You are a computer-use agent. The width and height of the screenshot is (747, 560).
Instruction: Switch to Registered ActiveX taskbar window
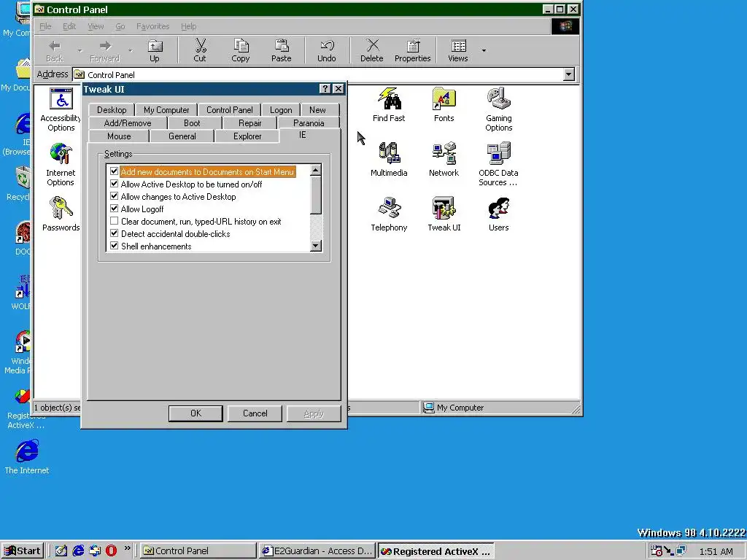(x=436, y=551)
